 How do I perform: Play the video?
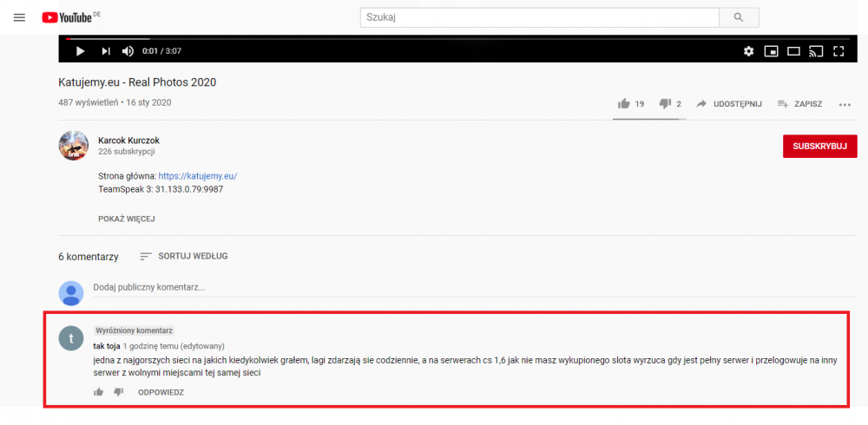coord(80,51)
